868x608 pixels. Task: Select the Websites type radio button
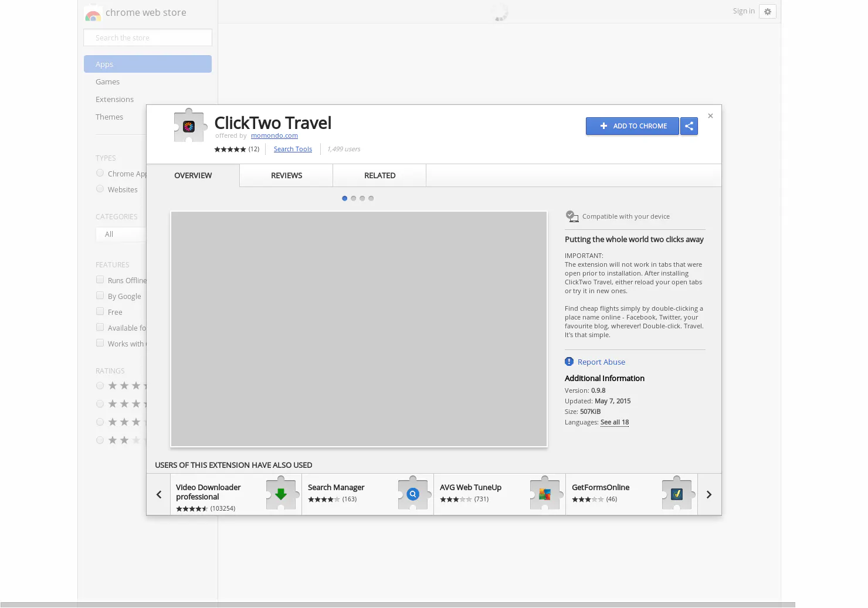pos(100,189)
